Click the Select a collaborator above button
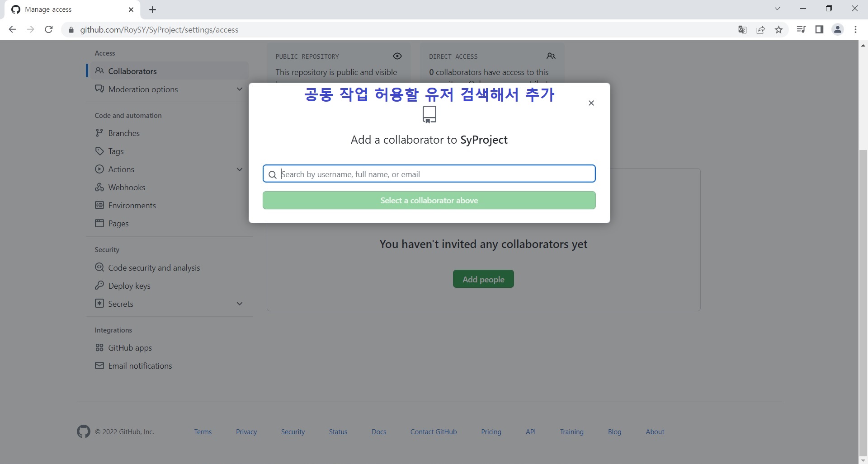This screenshot has width=868, height=464. pos(429,200)
